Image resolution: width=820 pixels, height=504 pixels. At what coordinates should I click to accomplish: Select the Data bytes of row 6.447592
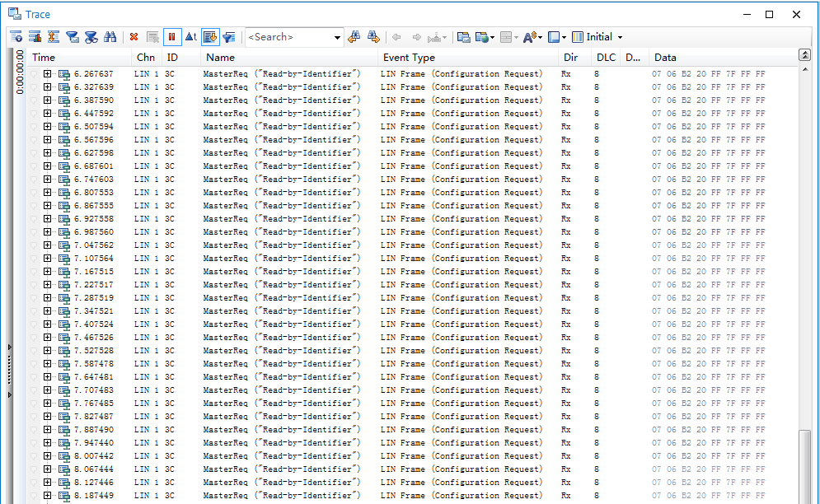(x=709, y=114)
